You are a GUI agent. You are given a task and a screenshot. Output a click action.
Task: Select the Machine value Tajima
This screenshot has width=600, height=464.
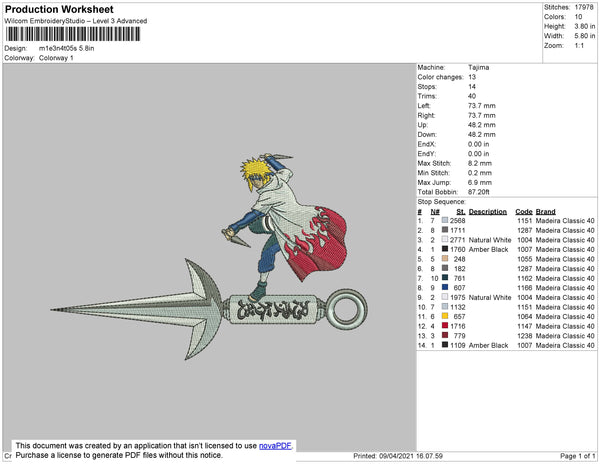pos(478,67)
